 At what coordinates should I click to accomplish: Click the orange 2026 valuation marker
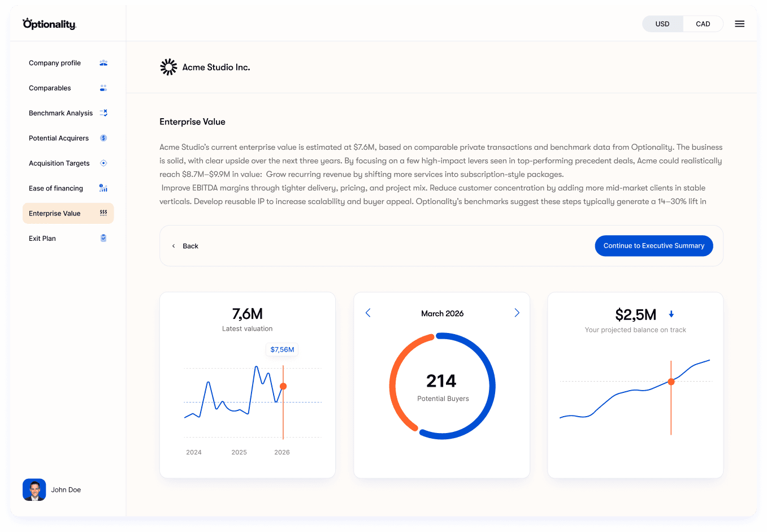click(x=283, y=386)
